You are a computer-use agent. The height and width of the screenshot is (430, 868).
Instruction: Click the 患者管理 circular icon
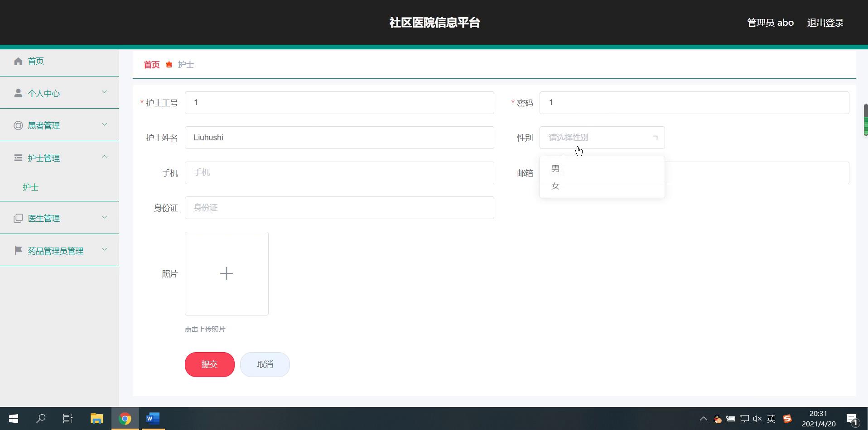click(18, 125)
